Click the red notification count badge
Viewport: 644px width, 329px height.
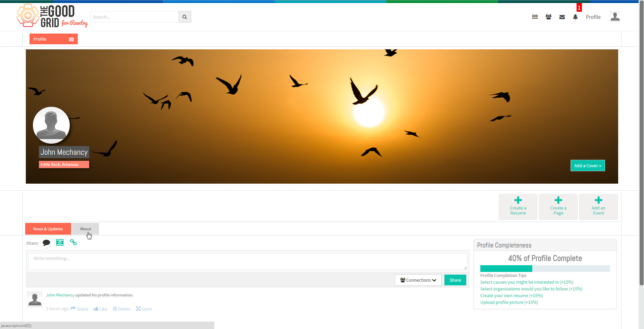tap(579, 8)
